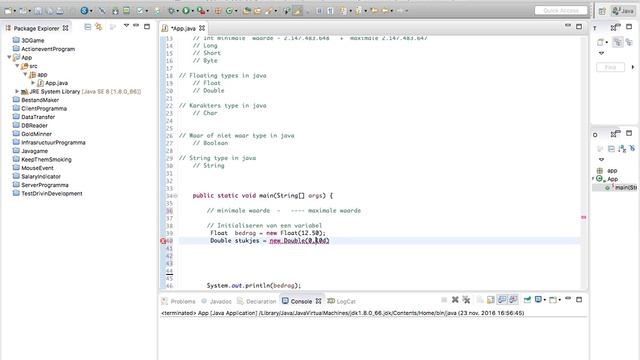Expand the App.java tree node
The width and height of the screenshot is (640, 360).
33,83
